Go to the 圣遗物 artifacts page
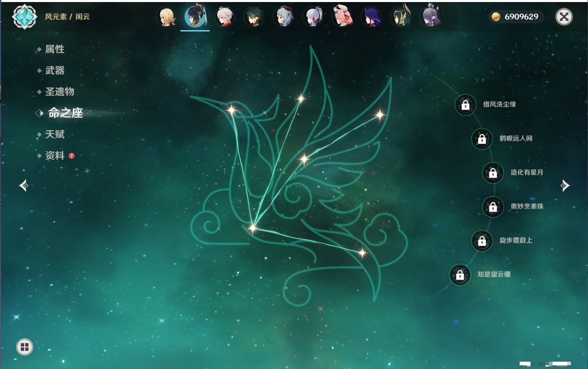Viewport: 588px width, 369px height. (x=59, y=92)
